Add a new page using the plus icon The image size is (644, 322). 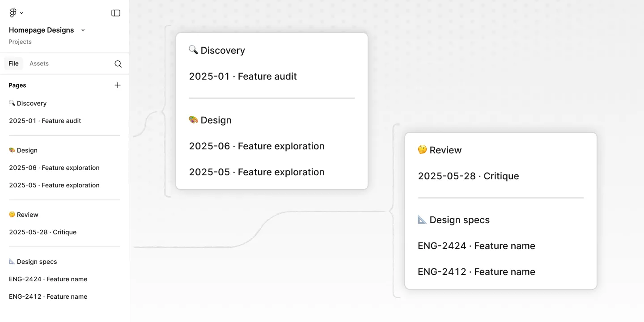tap(118, 85)
